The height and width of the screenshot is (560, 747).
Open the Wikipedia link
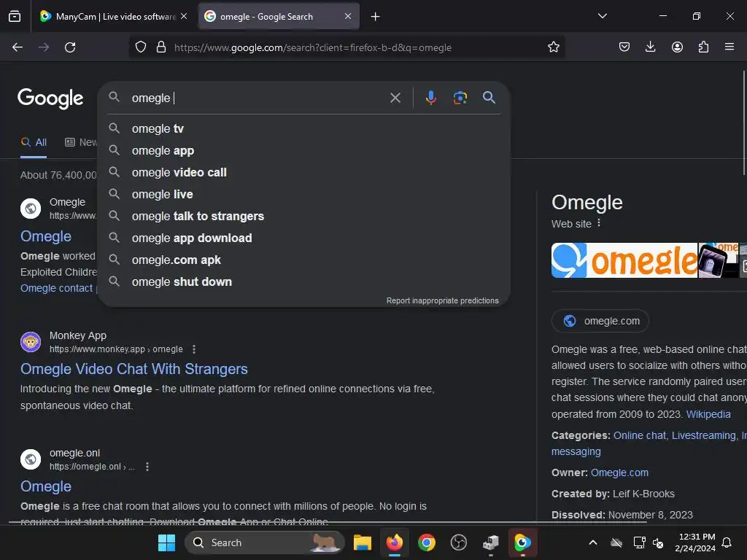point(708,414)
